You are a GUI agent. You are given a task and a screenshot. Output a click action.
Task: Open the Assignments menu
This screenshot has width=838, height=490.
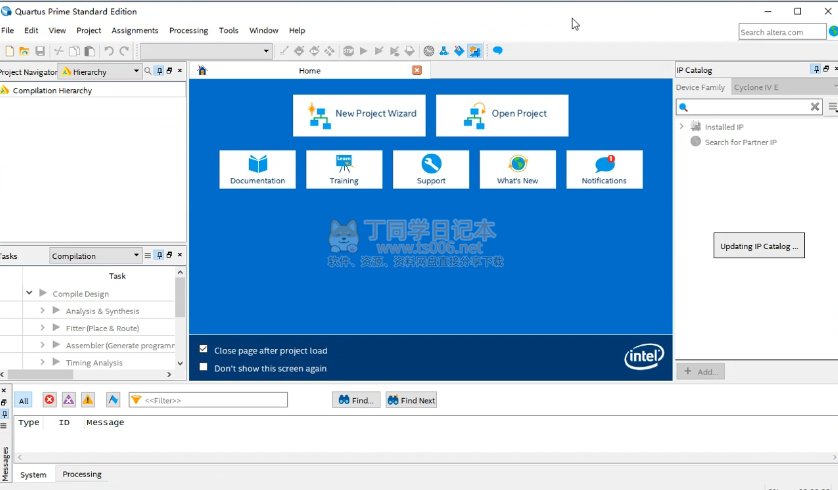point(134,31)
